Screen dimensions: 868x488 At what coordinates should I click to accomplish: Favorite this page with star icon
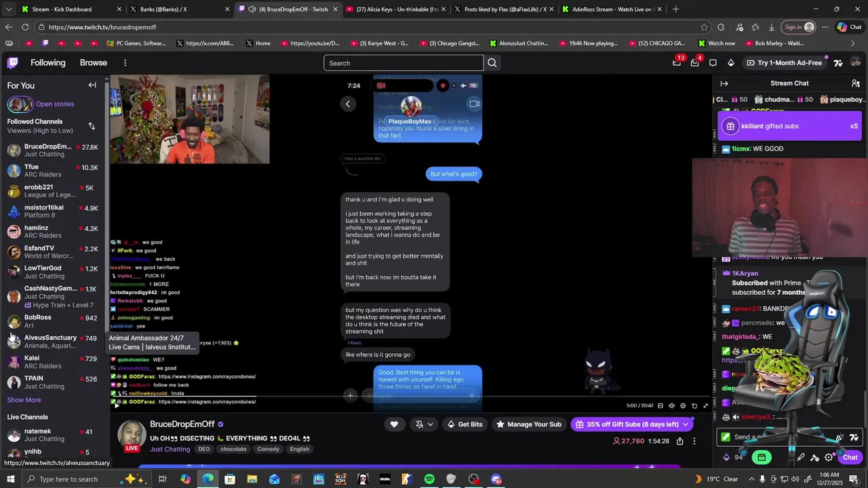point(705,27)
